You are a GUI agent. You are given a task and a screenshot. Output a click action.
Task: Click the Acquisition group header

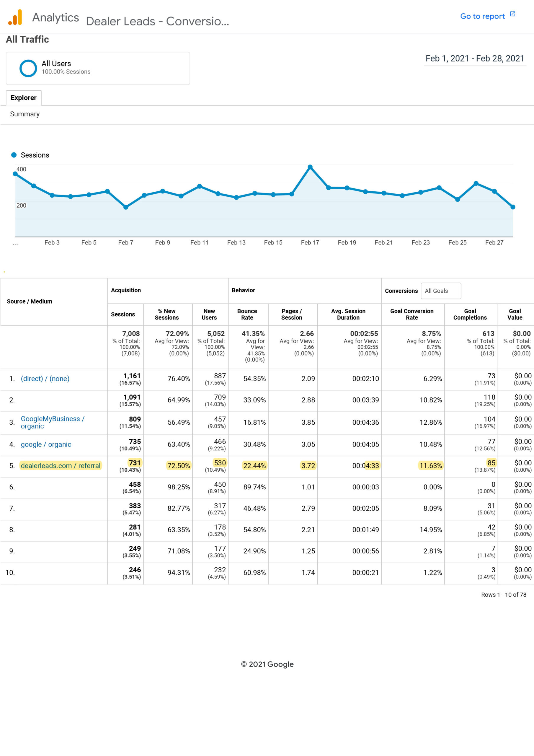pyautogui.click(x=126, y=290)
